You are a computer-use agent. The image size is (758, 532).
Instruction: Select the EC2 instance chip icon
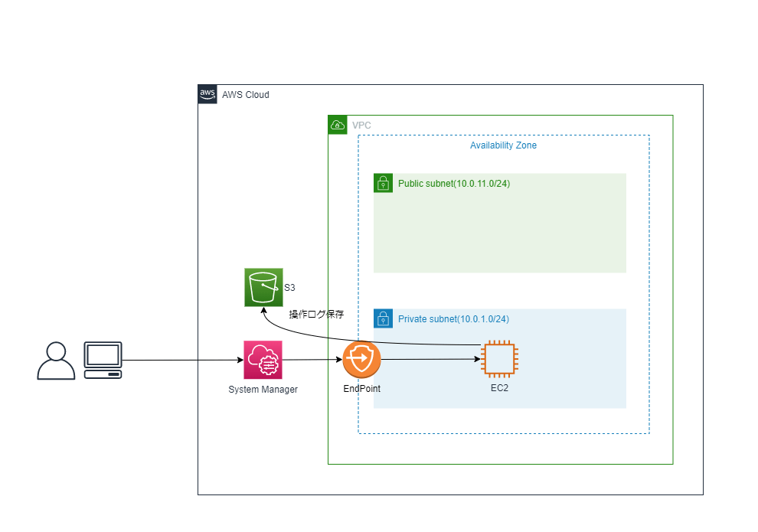[x=500, y=359]
